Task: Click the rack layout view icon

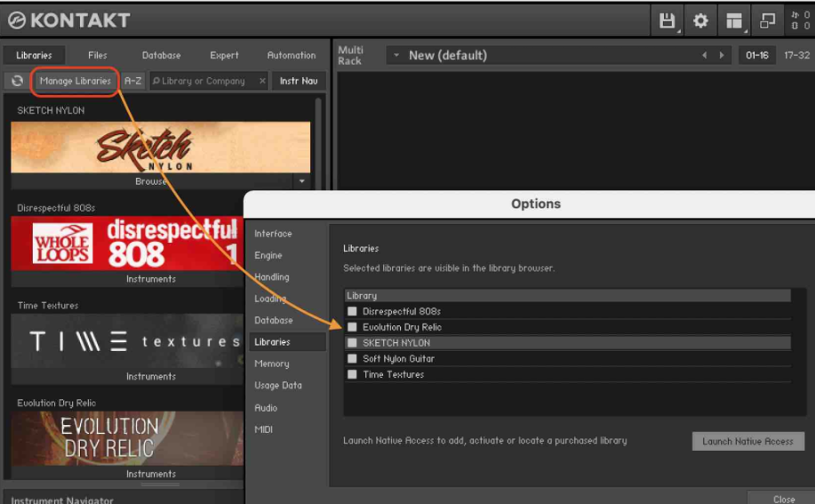Action: 734,20
